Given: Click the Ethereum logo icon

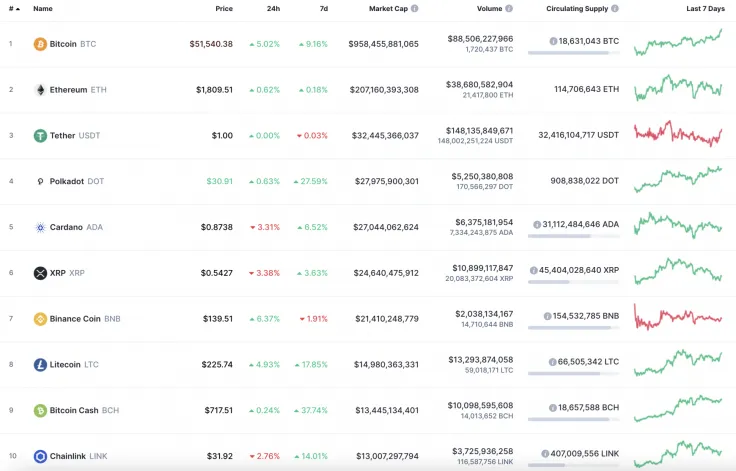Looking at the screenshot, I should click(x=40, y=90).
